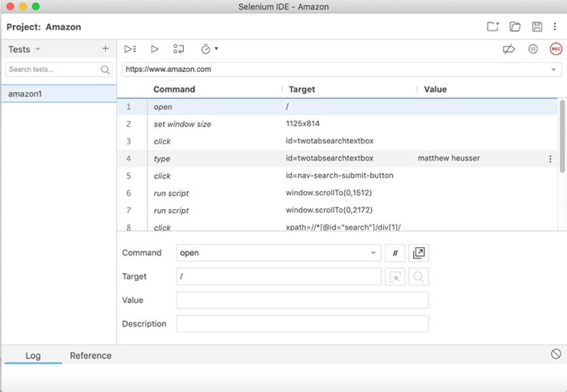
Task: Click the Description input field
Action: pyautogui.click(x=302, y=324)
